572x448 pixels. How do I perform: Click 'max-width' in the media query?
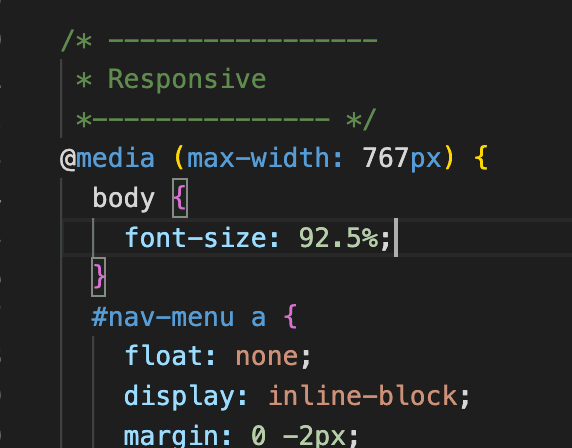pyautogui.click(x=259, y=158)
